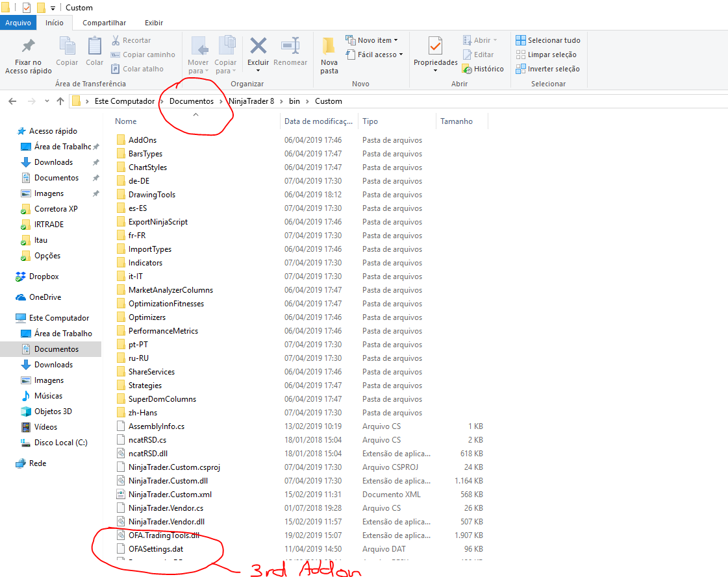Select the OFA.TradingTools.dll file

pyautogui.click(x=164, y=535)
